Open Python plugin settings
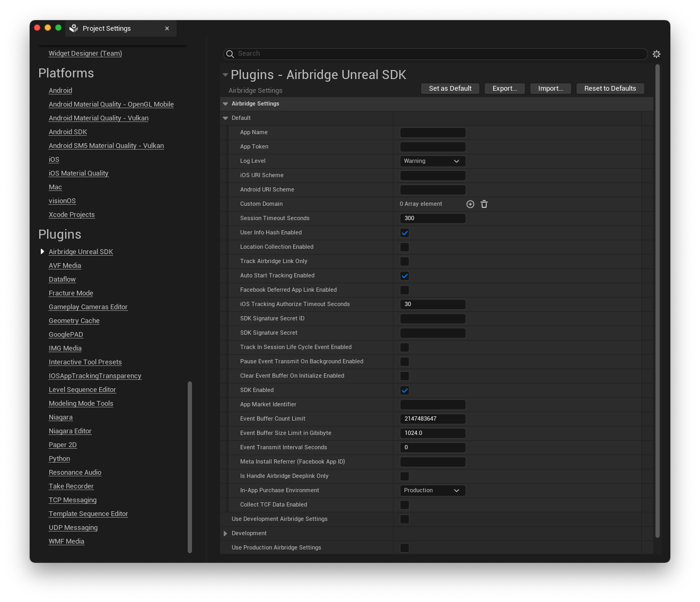Image resolution: width=700 pixels, height=602 pixels. tap(59, 459)
